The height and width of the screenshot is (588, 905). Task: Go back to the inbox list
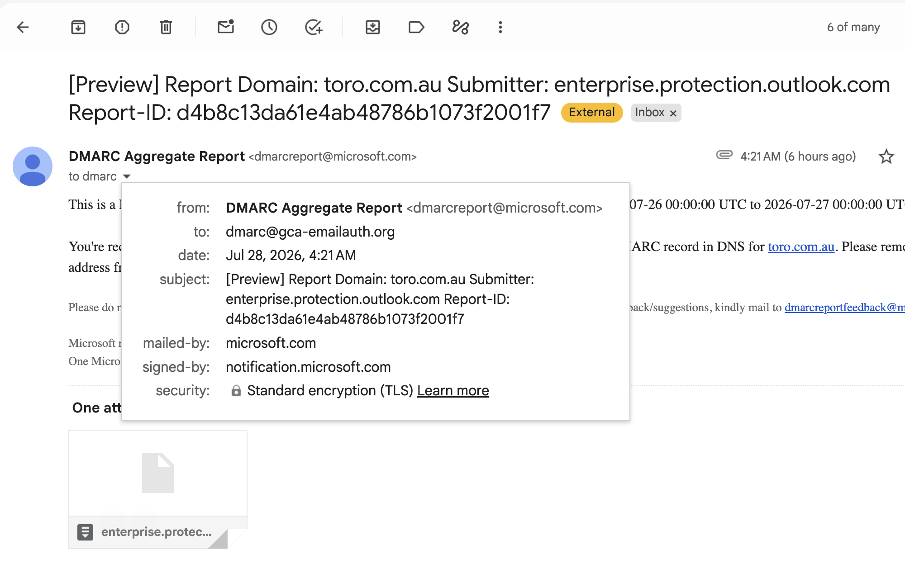click(23, 27)
